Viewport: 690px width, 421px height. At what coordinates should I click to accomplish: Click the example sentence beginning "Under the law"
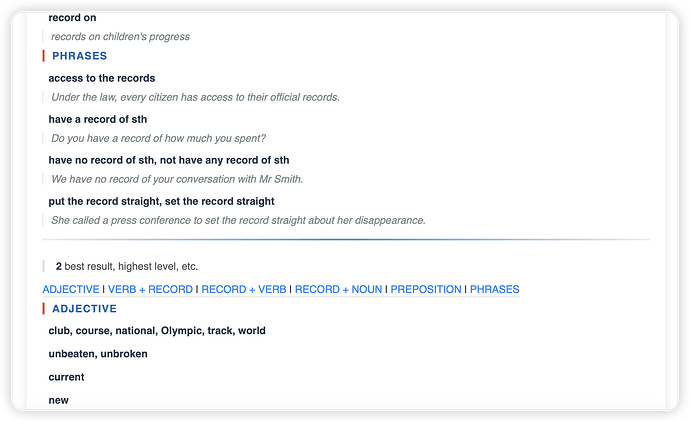coord(195,97)
